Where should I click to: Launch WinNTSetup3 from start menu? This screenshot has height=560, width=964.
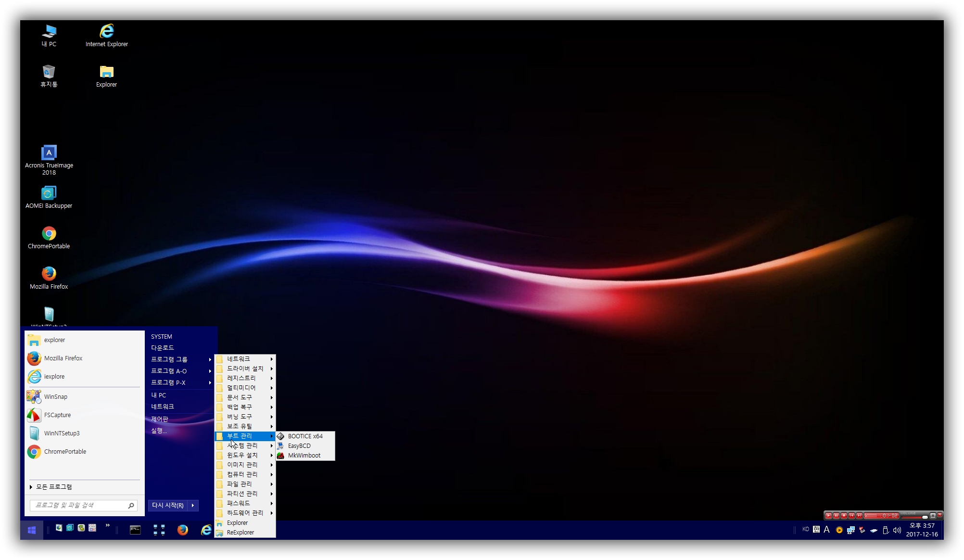click(x=84, y=433)
